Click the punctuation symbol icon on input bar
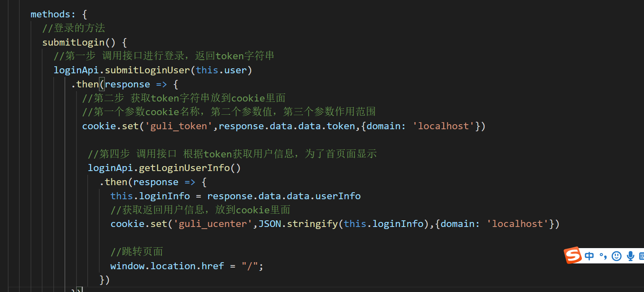 [604, 256]
